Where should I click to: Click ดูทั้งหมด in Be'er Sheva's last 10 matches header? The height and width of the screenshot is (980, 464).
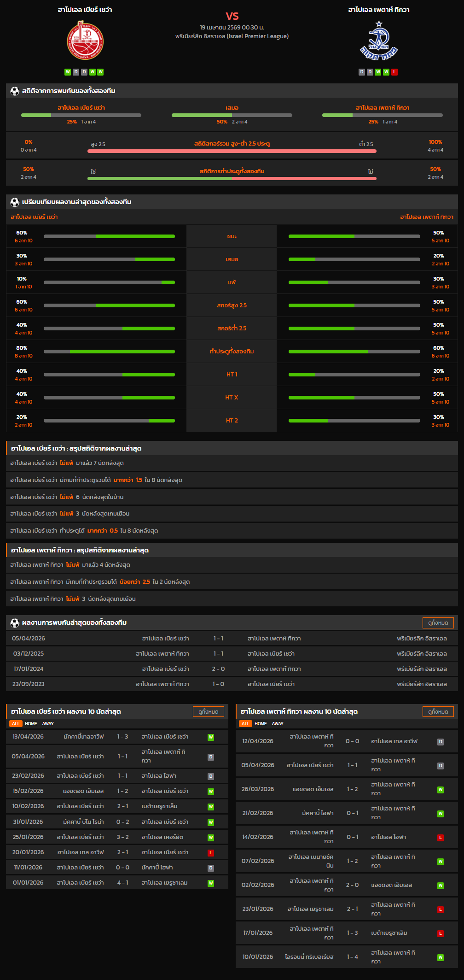tap(208, 712)
